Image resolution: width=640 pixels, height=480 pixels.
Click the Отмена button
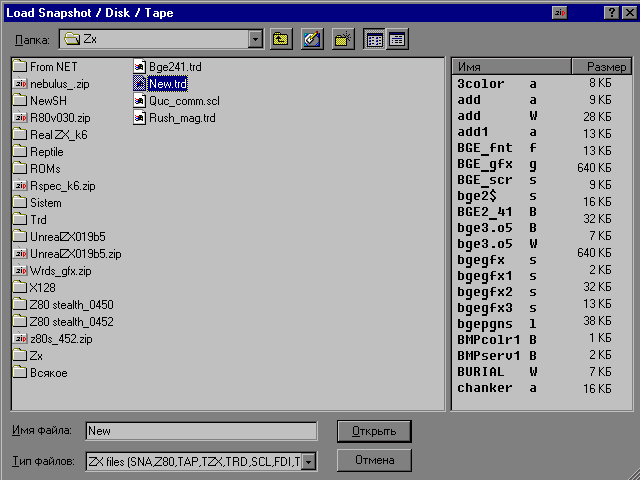(x=374, y=461)
